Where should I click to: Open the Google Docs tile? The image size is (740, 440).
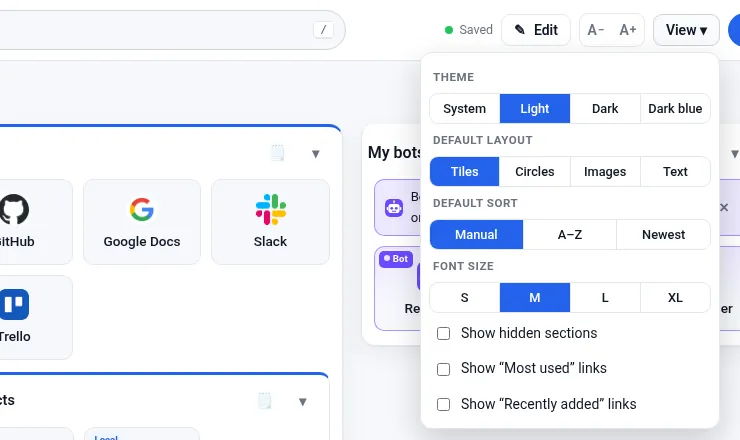coord(142,222)
